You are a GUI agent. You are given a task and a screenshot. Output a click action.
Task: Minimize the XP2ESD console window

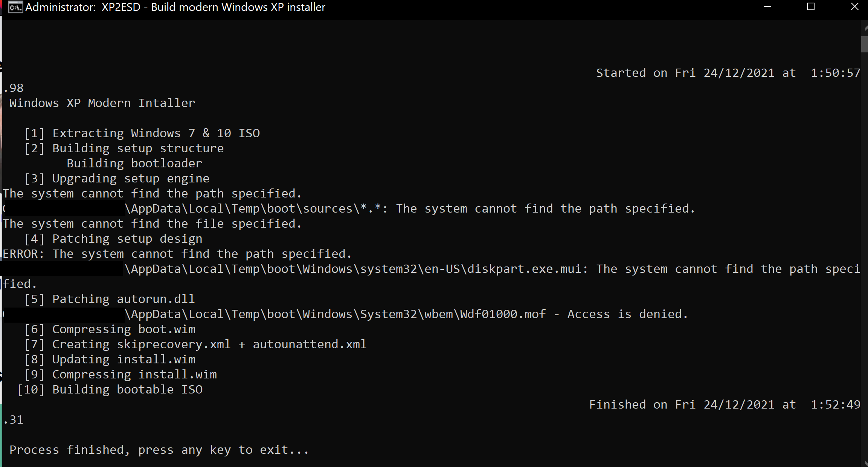point(767,7)
